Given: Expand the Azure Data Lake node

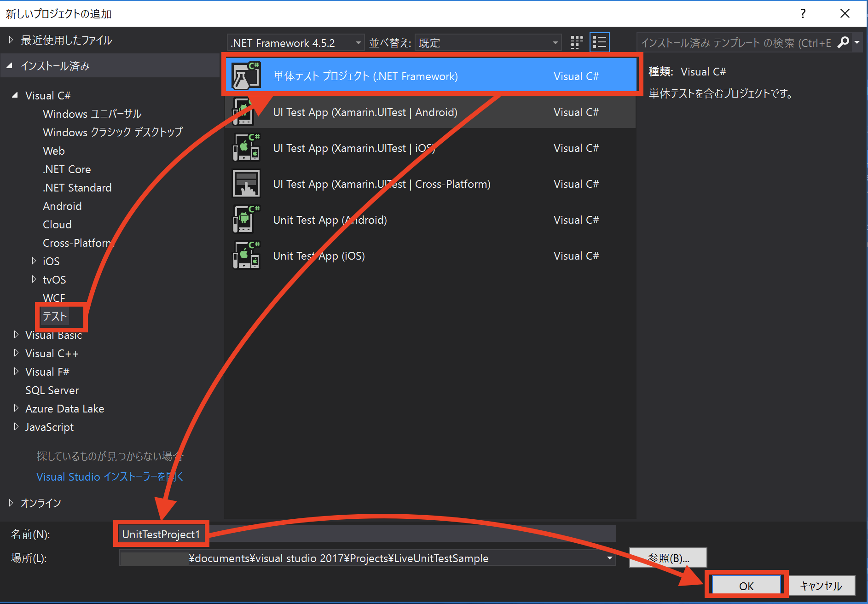Looking at the screenshot, I should click(x=16, y=408).
